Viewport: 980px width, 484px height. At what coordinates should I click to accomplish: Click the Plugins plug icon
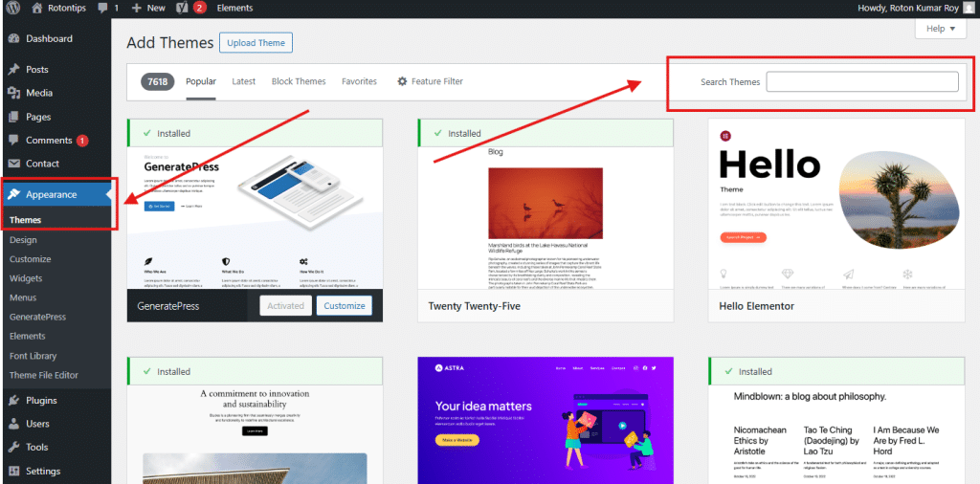[13, 401]
